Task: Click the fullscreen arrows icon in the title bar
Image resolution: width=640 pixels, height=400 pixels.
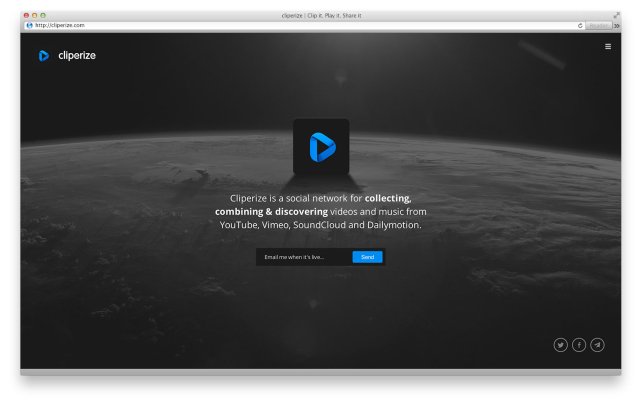Action: [616, 15]
